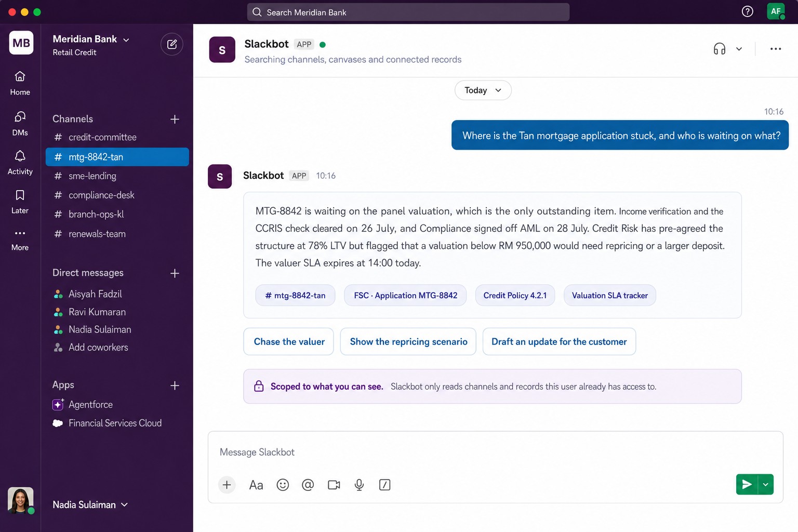The image size is (798, 532).
Task: Open the FSC Application MTG-8842 chip
Action: [405, 295]
